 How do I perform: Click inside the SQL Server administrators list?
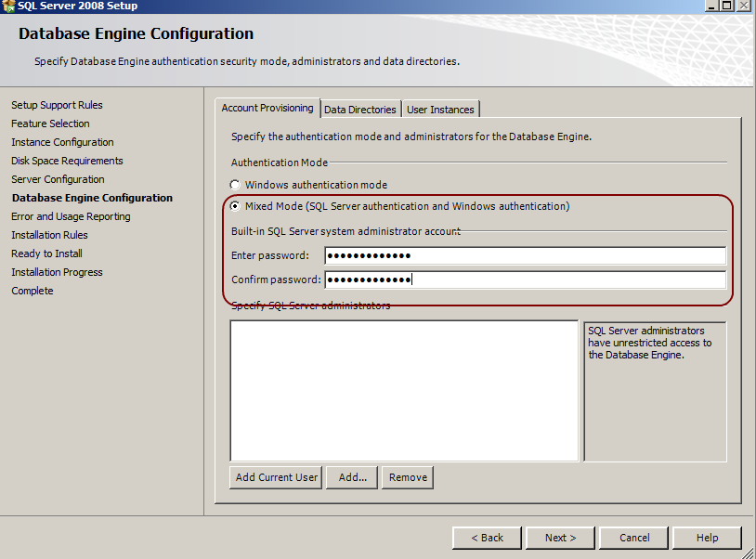(x=404, y=390)
